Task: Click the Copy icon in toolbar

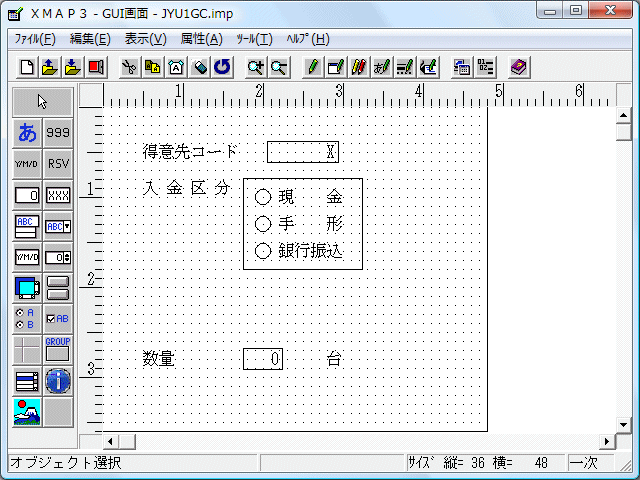Action: [x=153, y=67]
